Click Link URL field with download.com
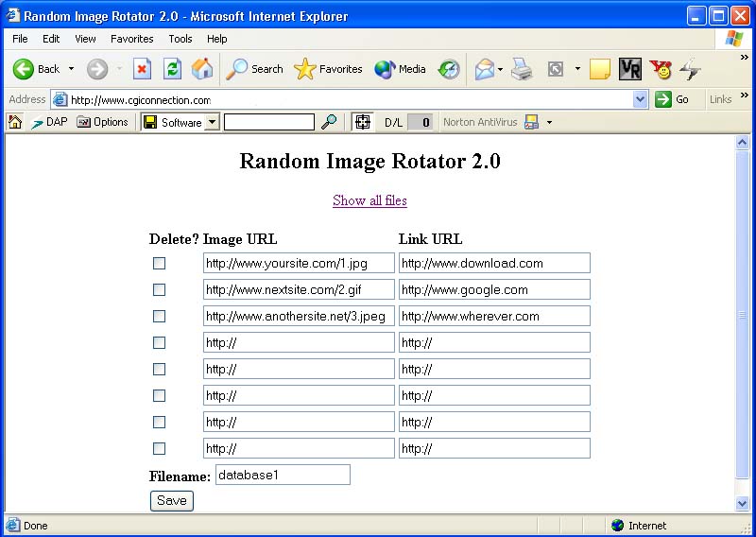Image resolution: width=756 pixels, height=537 pixels. point(494,263)
